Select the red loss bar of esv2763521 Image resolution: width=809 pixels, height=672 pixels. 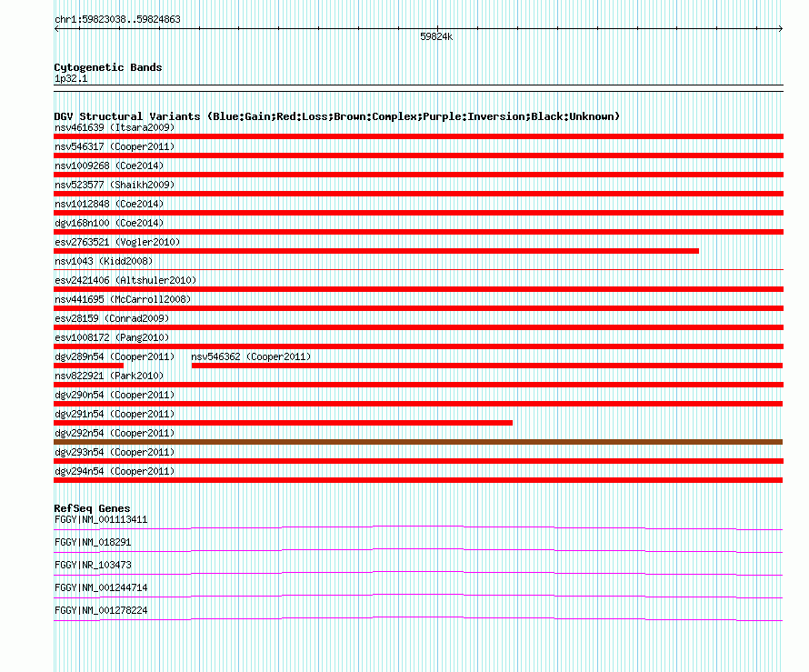[376, 251]
